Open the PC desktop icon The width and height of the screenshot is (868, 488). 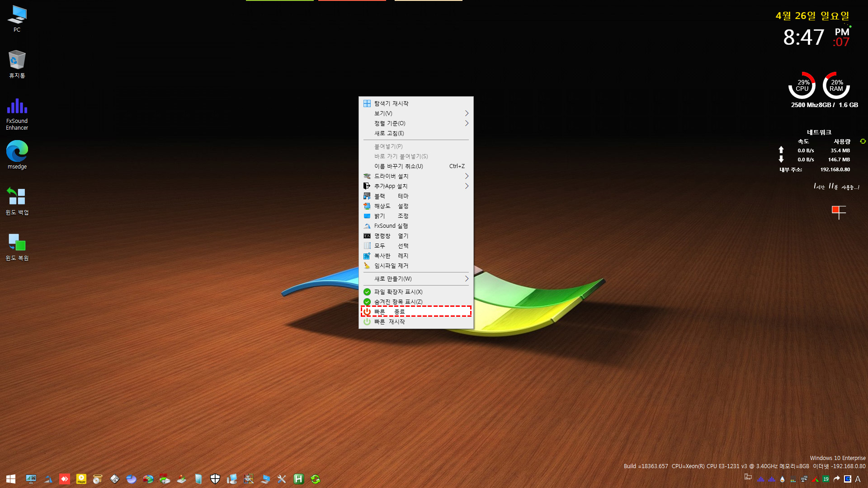[17, 19]
